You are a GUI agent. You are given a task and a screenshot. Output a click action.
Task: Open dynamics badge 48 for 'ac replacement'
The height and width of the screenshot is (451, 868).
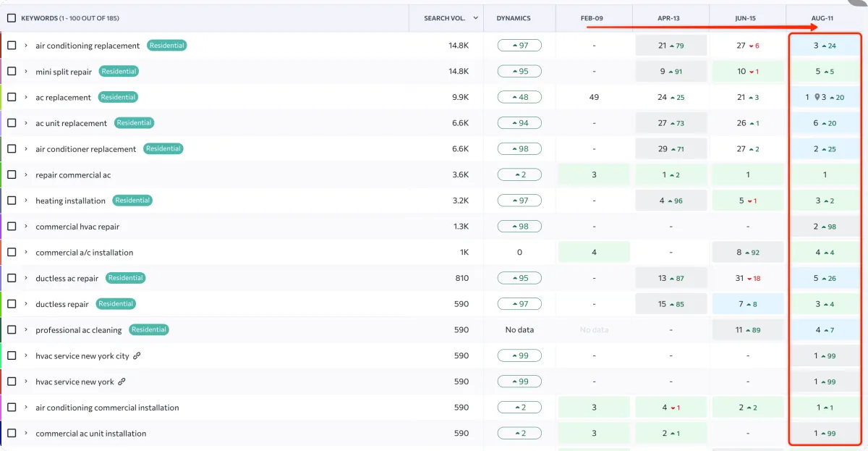point(519,97)
